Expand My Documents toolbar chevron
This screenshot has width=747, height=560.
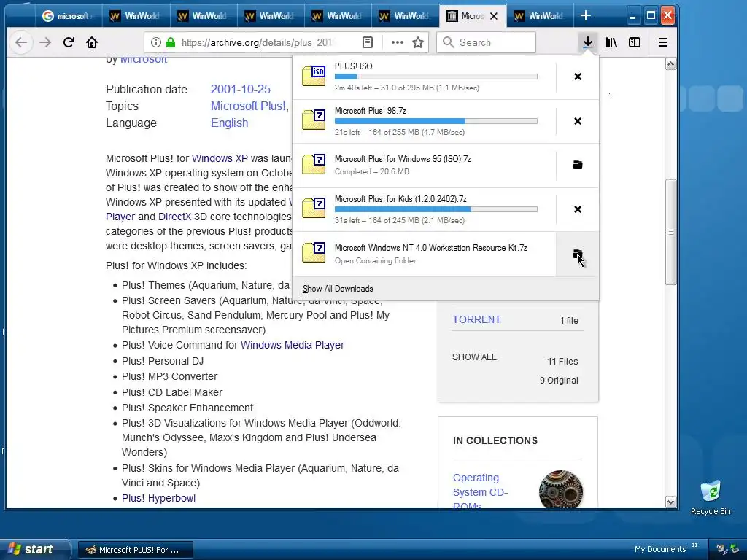[695, 545]
